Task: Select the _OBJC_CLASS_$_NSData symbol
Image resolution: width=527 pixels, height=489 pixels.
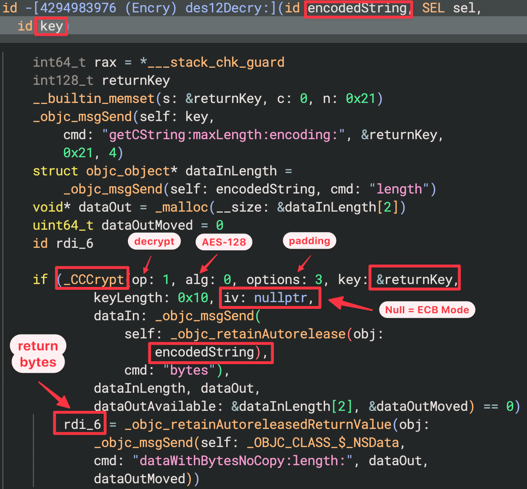Action: [323, 443]
